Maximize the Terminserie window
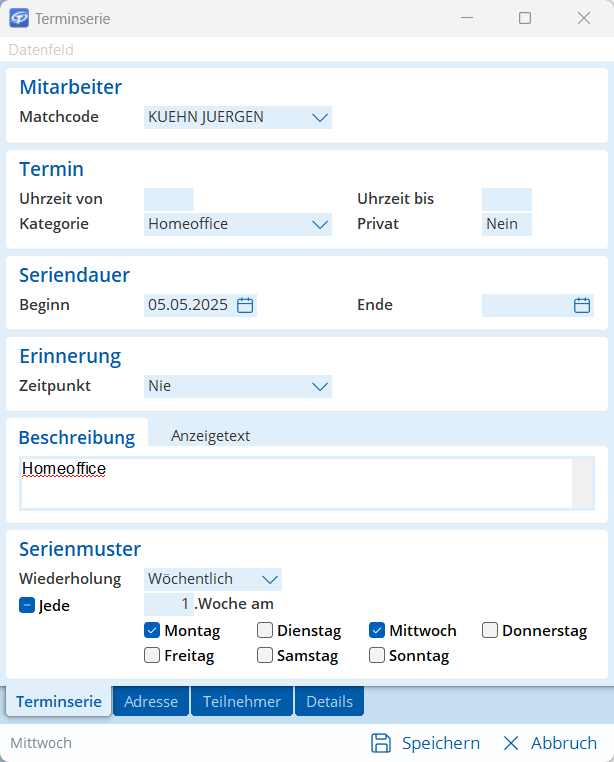The height and width of the screenshot is (762, 614). point(525,18)
